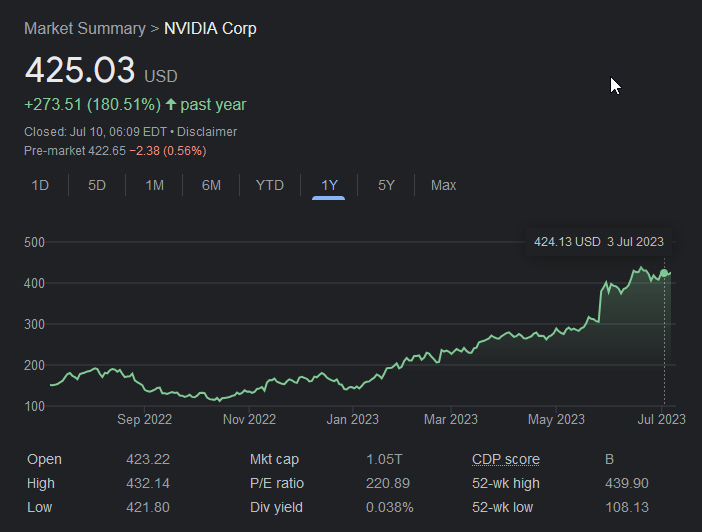The height and width of the screenshot is (532, 702).
Task: Click the active 1Y tab
Action: (329, 185)
